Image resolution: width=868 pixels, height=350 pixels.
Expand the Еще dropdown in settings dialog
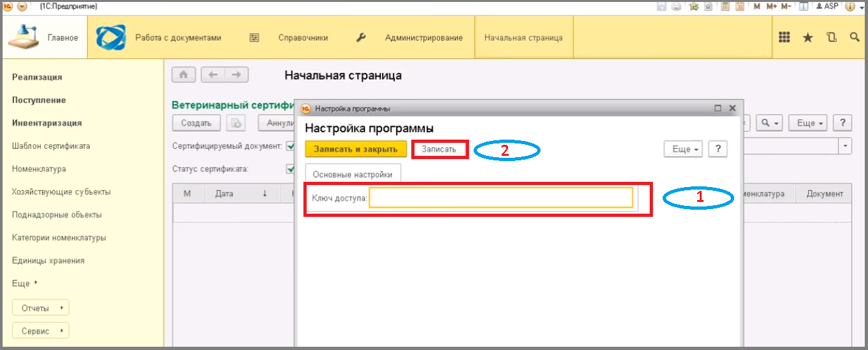point(683,149)
